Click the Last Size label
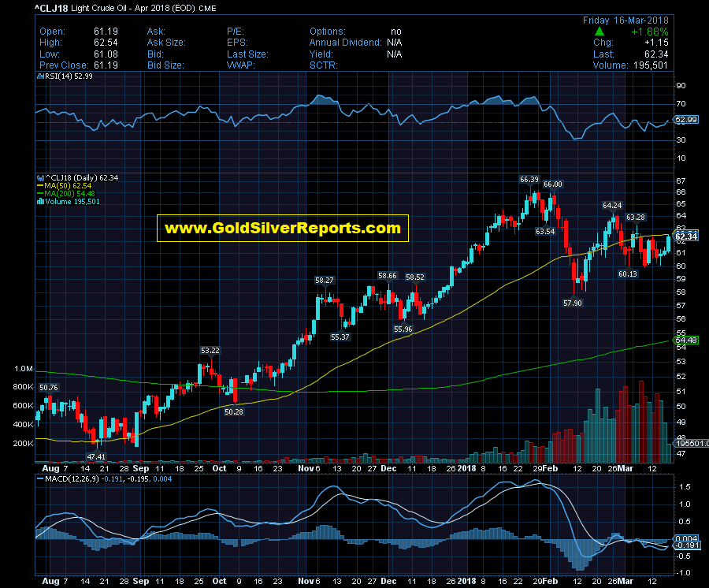This screenshot has width=709, height=588. [248, 54]
